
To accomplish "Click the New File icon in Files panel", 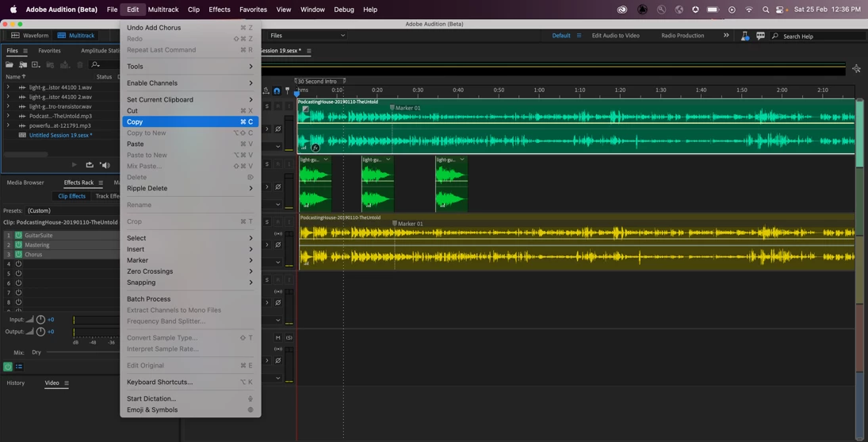I will [x=36, y=65].
